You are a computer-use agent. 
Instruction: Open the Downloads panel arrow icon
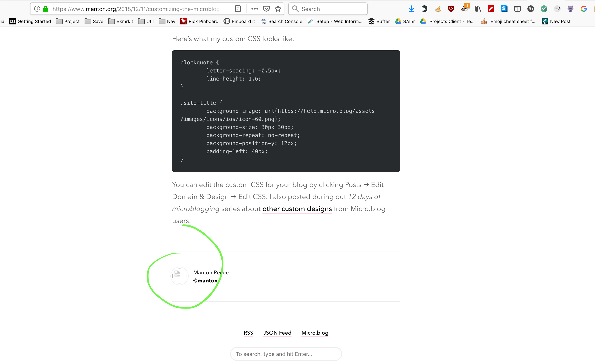[x=411, y=9]
